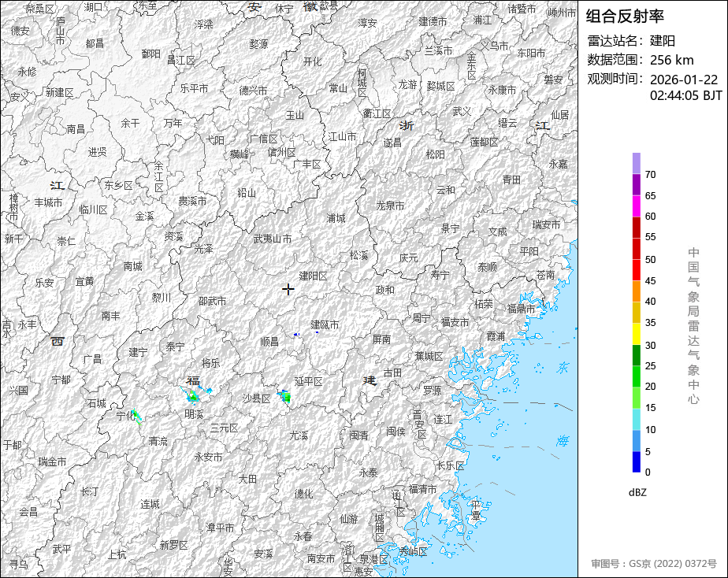728x578 pixels.
Task: Click the radar station cross marker near 建阳区
Action: tap(288, 290)
